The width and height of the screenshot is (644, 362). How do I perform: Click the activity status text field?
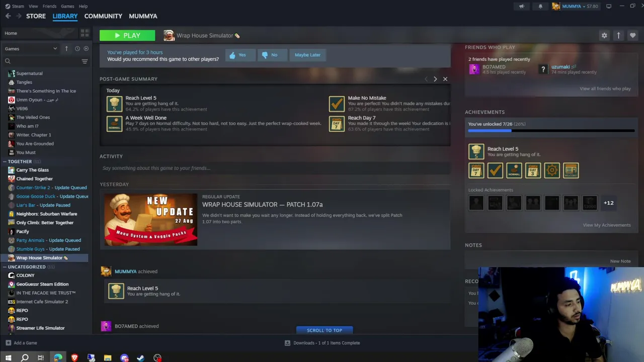[275, 168]
